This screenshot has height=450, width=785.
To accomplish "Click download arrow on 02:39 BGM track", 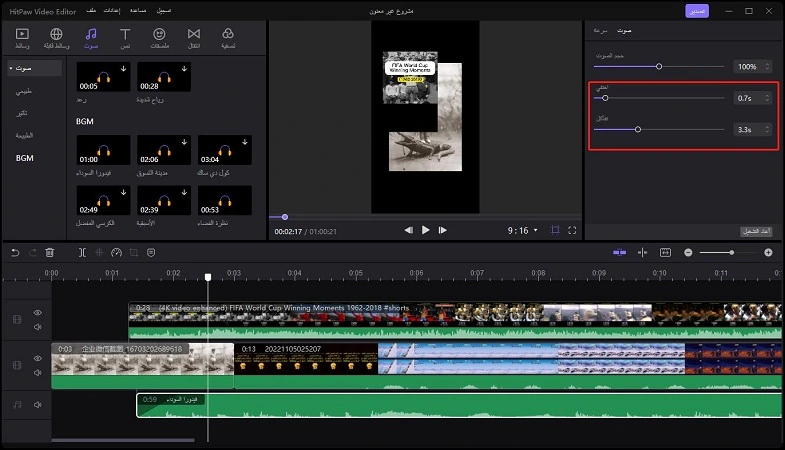I will click(184, 192).
